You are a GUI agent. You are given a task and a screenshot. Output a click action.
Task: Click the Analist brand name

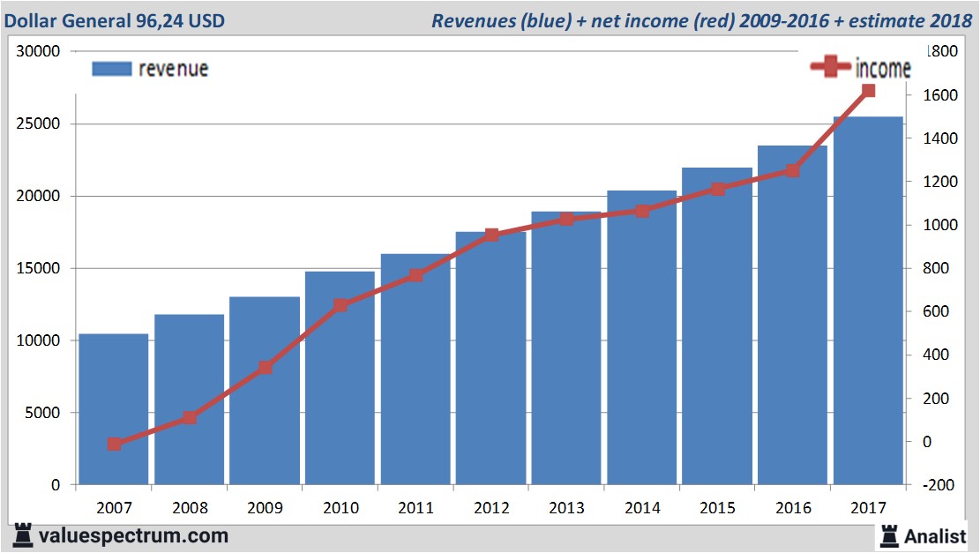click(935, 536)
